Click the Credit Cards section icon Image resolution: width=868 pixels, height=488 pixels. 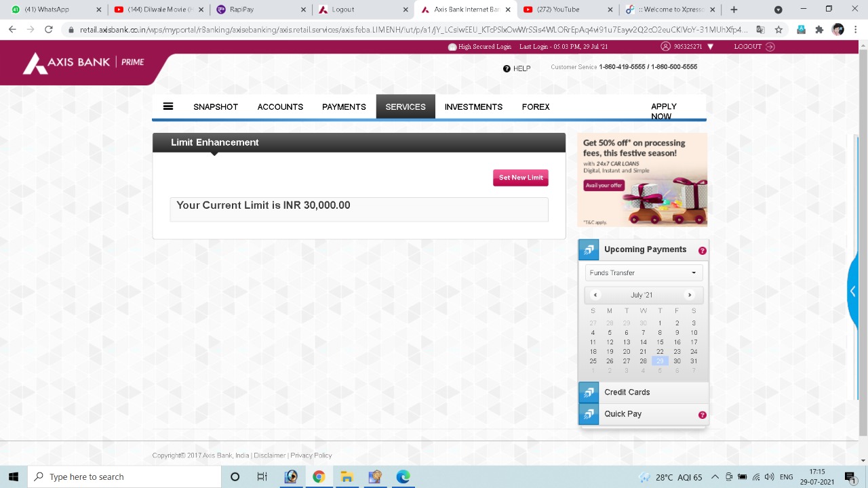pos(588,392)
